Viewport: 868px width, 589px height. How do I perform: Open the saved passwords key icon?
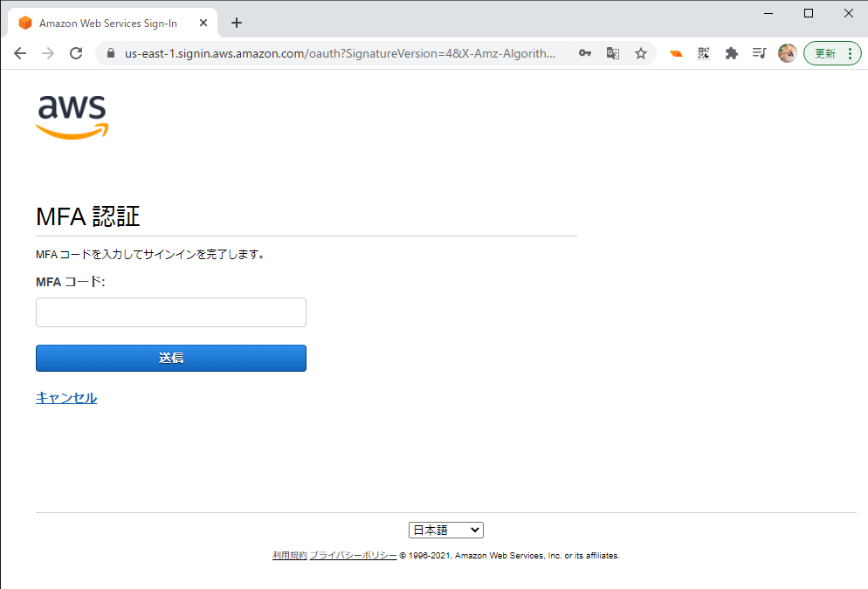[584, 53]
